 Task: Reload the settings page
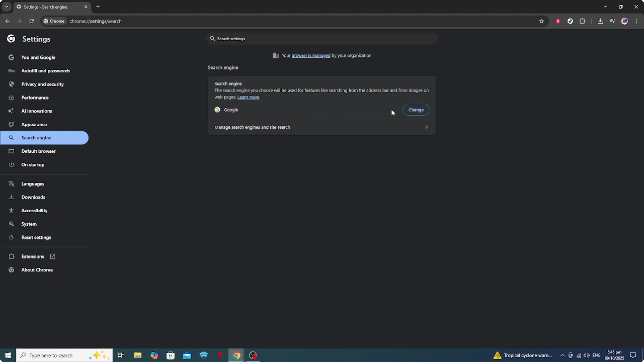point(31,21)
